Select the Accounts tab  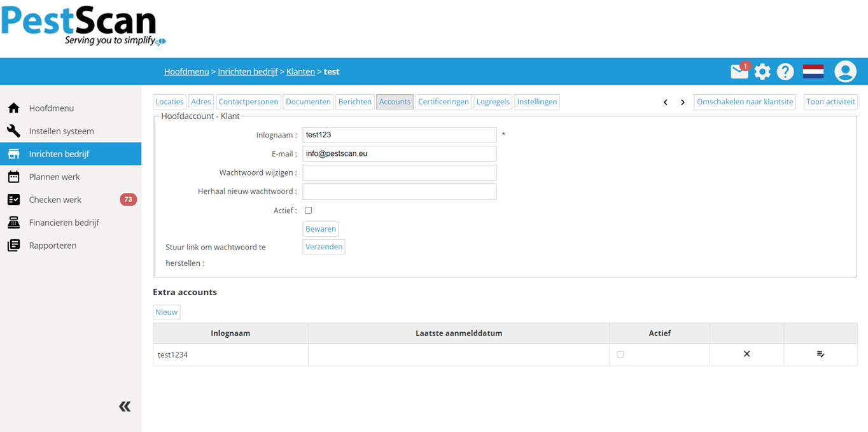[395, 102]
